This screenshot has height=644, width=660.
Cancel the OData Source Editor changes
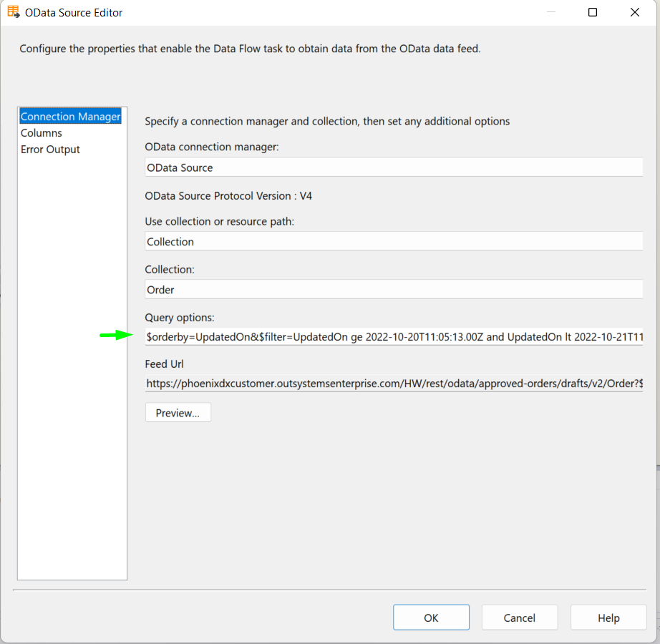(x=520, y=618)
